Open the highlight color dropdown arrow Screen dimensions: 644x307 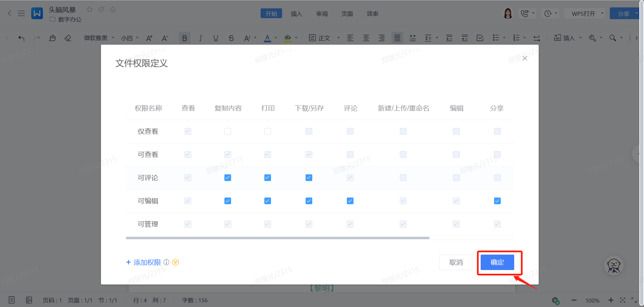(296, 38)
